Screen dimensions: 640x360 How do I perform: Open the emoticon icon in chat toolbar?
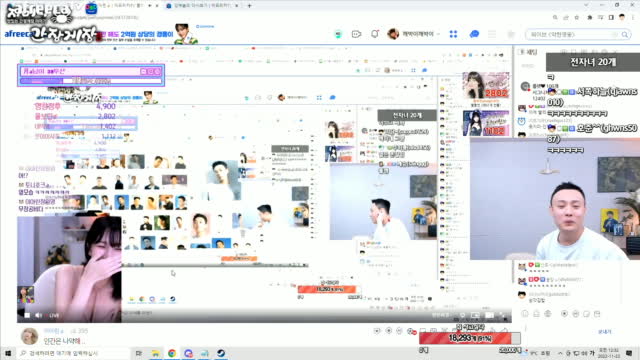coord(576,313)
